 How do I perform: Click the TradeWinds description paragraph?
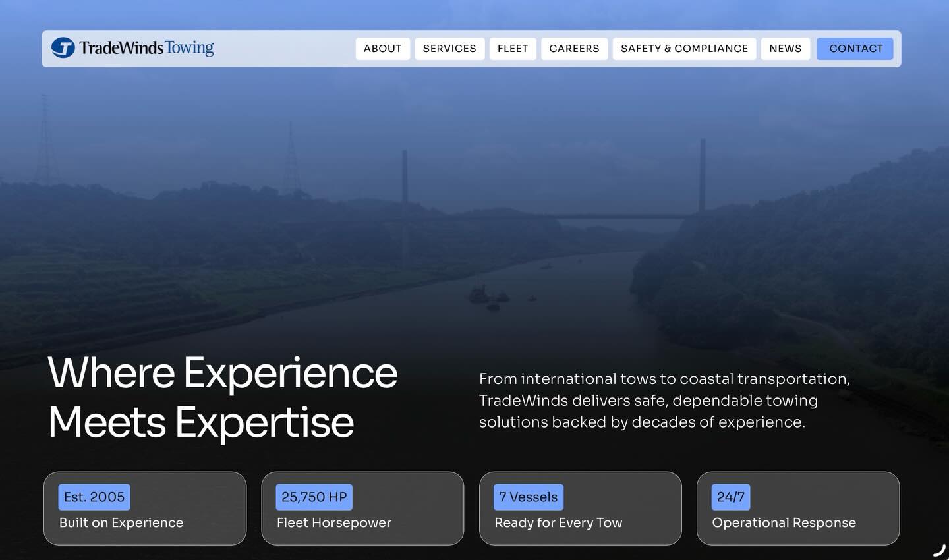(x=664, y=401)
